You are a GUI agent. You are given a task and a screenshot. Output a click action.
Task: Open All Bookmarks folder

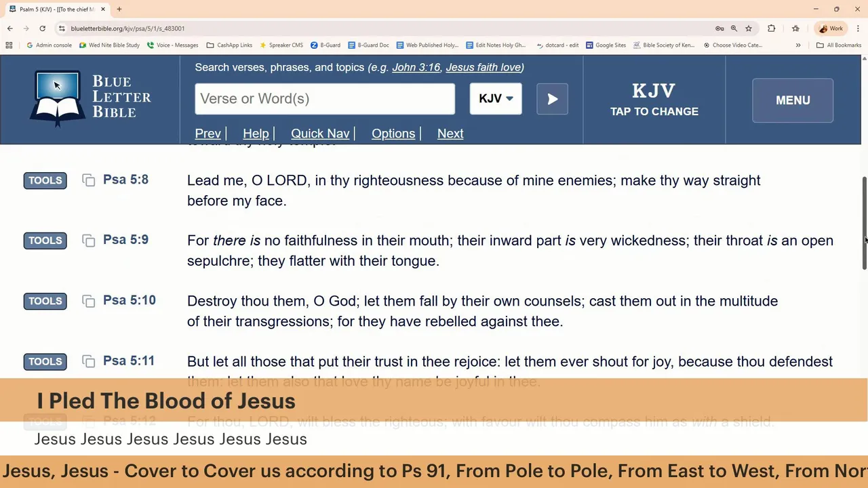point(839,45)
